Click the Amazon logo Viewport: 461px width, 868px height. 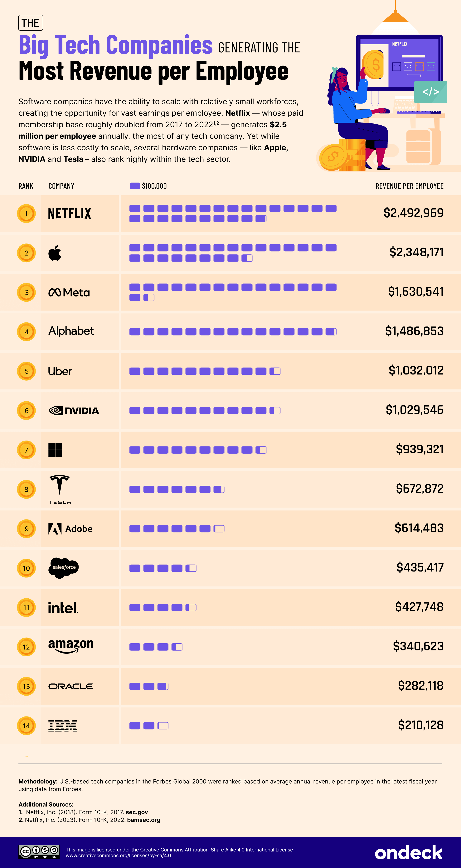71,646
